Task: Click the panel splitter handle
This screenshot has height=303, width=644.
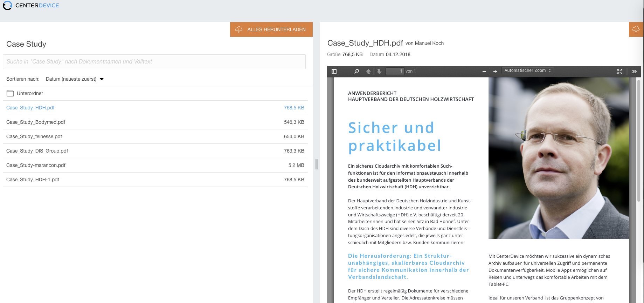Action: 316,164
